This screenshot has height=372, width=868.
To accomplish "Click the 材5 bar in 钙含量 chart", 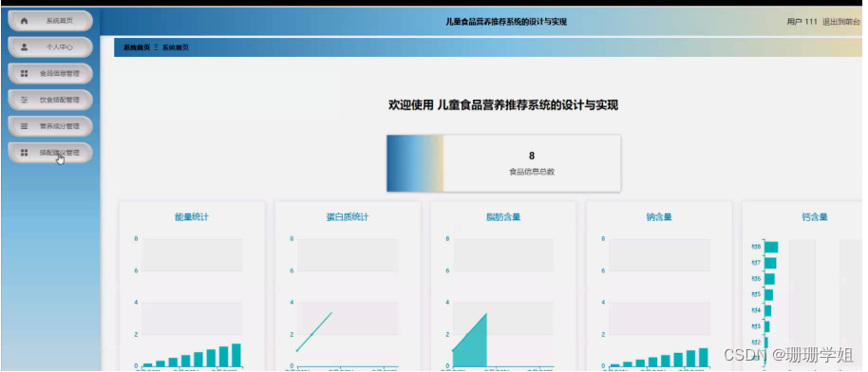I will point(768,295).
